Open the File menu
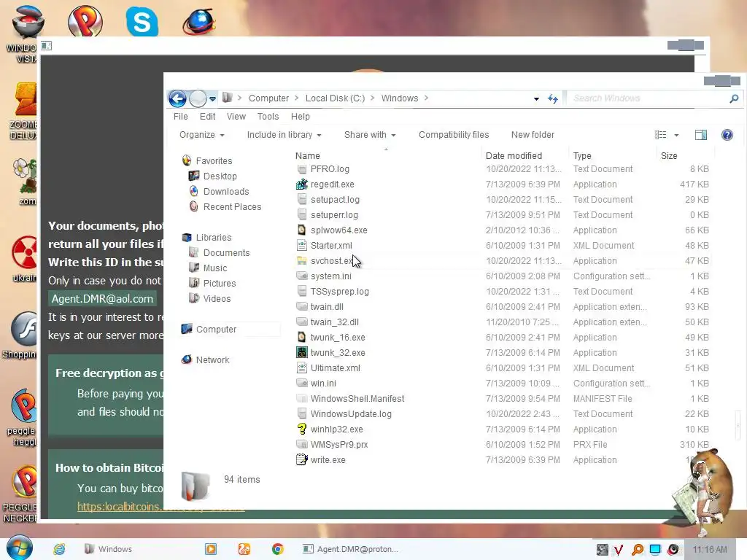747x560 pixels. click(181, 117)
